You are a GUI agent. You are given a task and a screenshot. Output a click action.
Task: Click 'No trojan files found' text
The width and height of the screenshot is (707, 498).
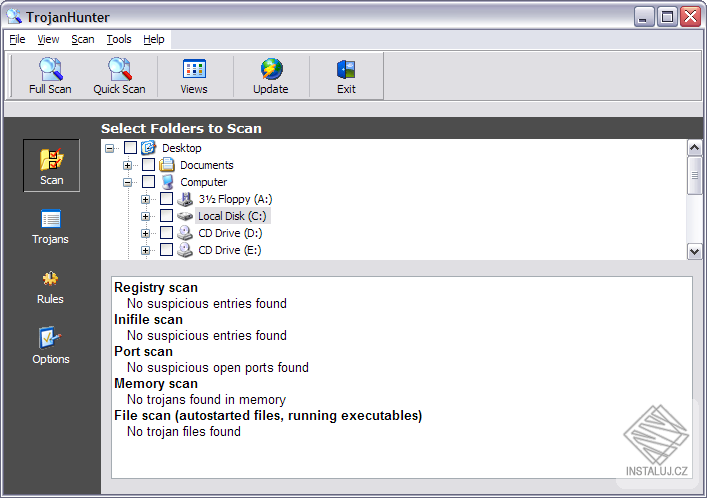pyautogui.click(x=184, y=432)
